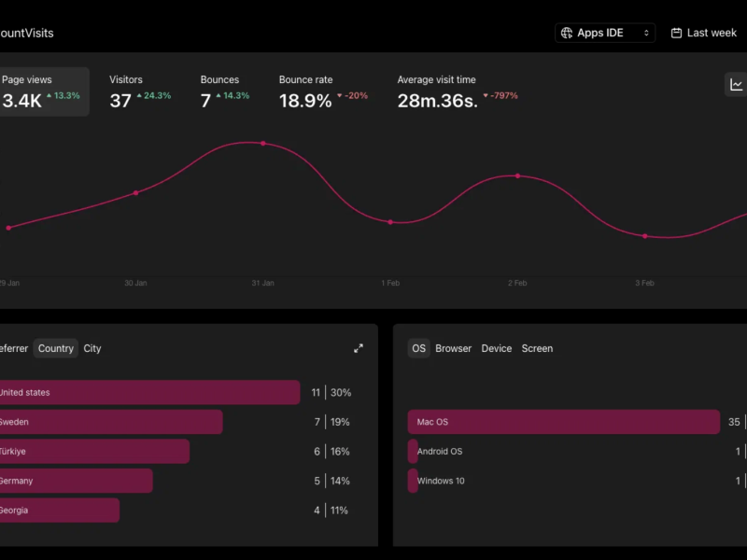Image resolution: width=747 pixels, height=560 pixels.
Task: Click the Germany country bar
Action: [77, 481]
